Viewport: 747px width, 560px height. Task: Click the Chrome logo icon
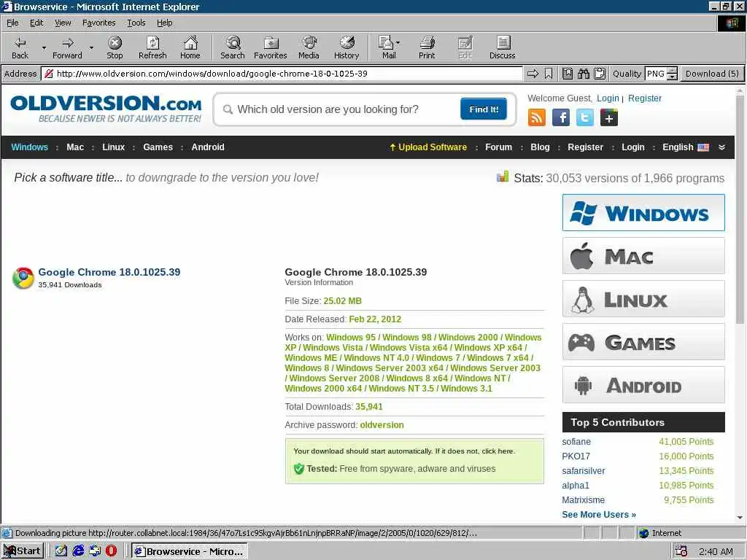23,278
